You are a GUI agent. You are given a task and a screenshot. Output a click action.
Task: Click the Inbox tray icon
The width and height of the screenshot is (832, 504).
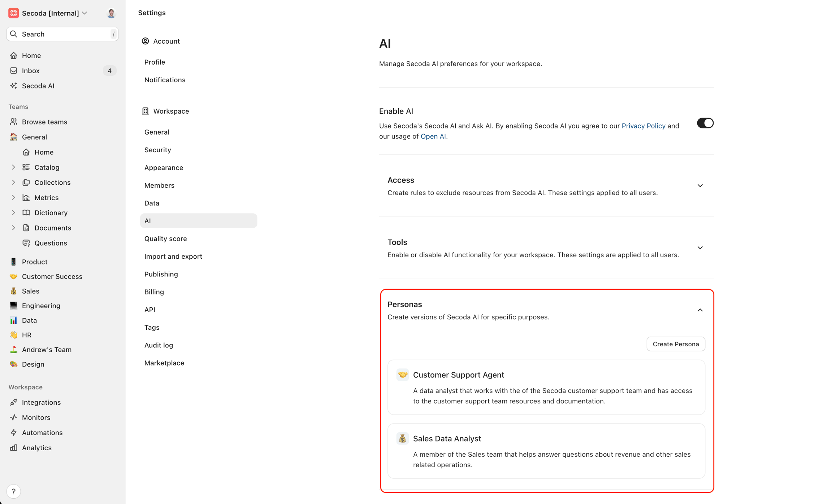click(14, 71)
